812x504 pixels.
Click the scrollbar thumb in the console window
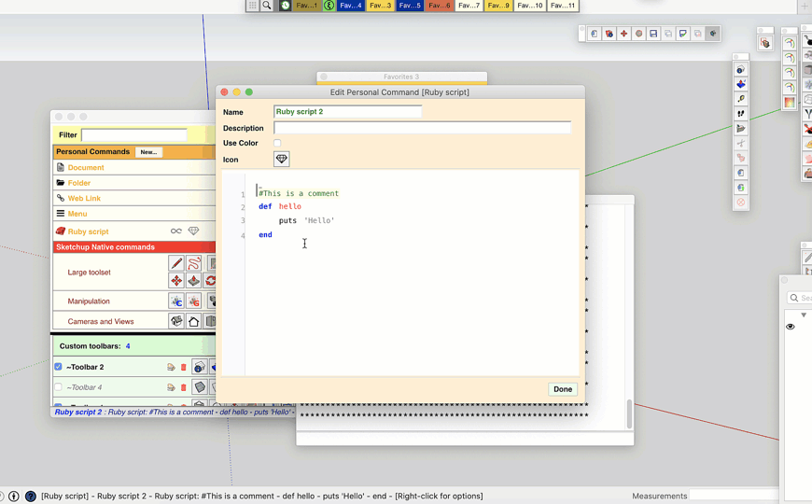(629, 413)
